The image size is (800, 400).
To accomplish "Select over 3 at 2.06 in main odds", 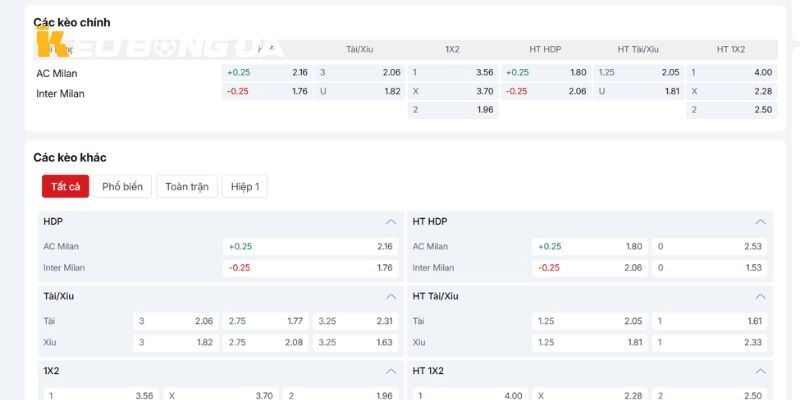I will click(360, 72).
